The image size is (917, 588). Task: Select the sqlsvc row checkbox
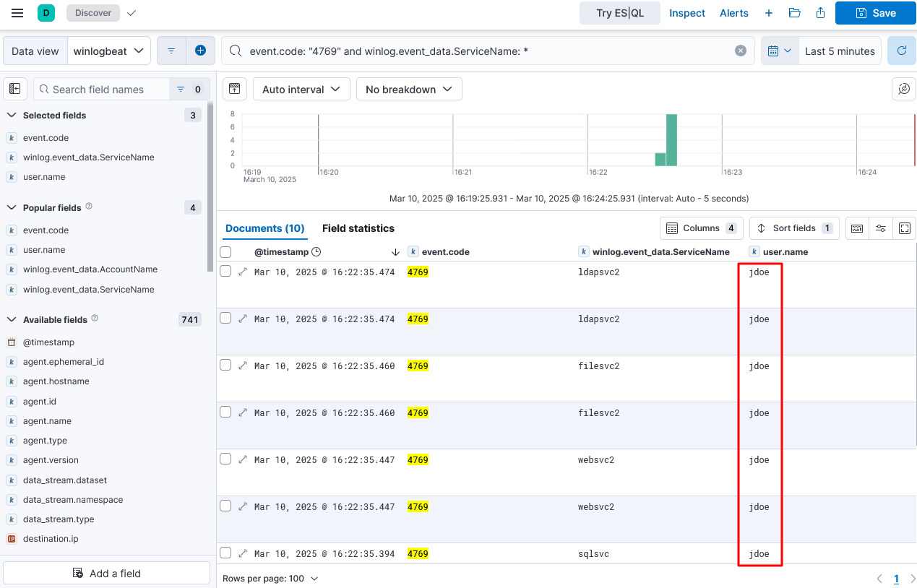[x=225, y=553]
